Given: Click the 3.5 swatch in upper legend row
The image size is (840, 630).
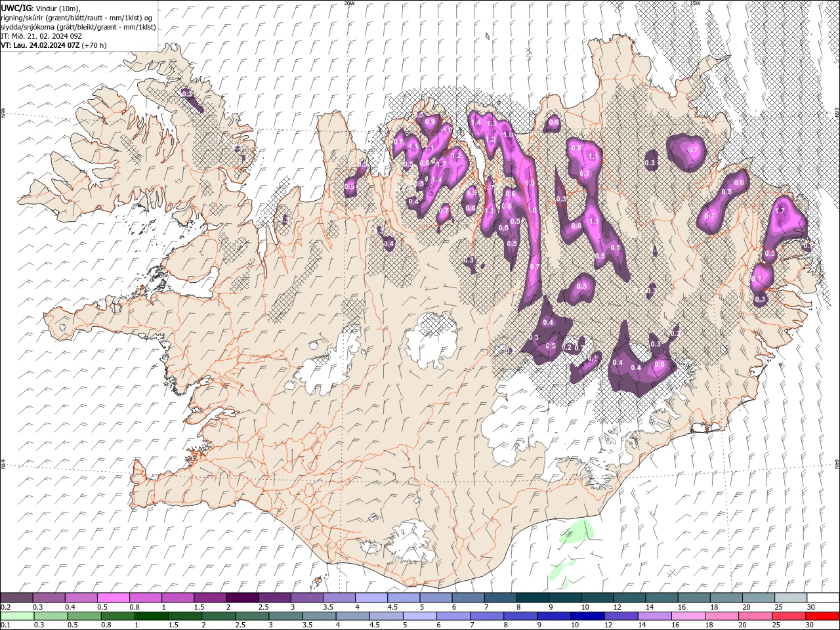Looking at the screenshot, I should pos(339,598).
